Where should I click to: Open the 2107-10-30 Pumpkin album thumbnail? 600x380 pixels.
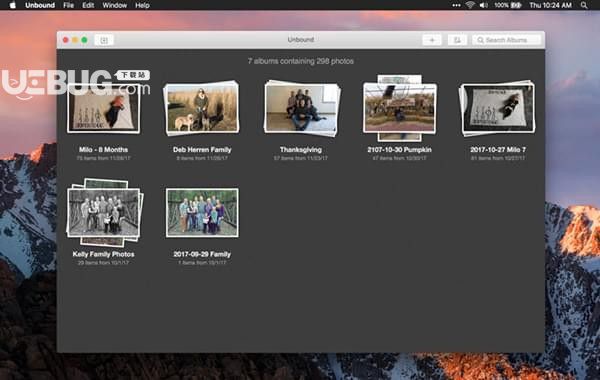click(399, 108)
